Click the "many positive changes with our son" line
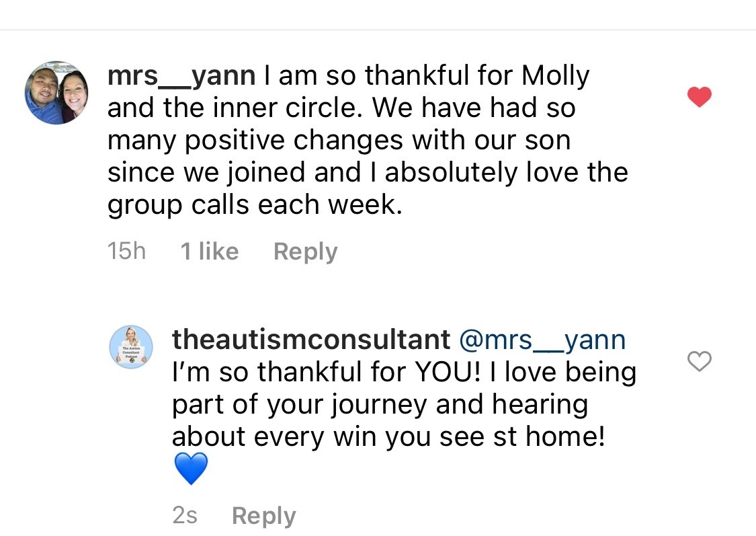Image resolution: width=756 pixels, height=536 pixels. coord(339,141)
